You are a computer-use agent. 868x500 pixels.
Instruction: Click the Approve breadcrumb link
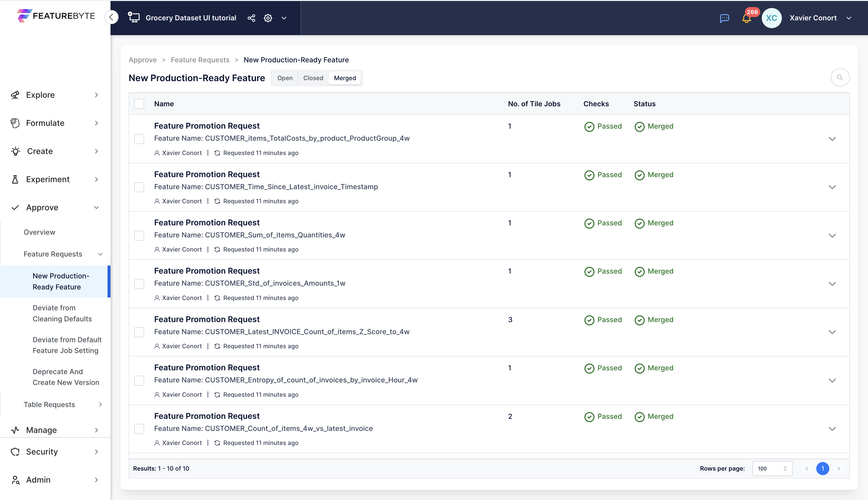142,60
